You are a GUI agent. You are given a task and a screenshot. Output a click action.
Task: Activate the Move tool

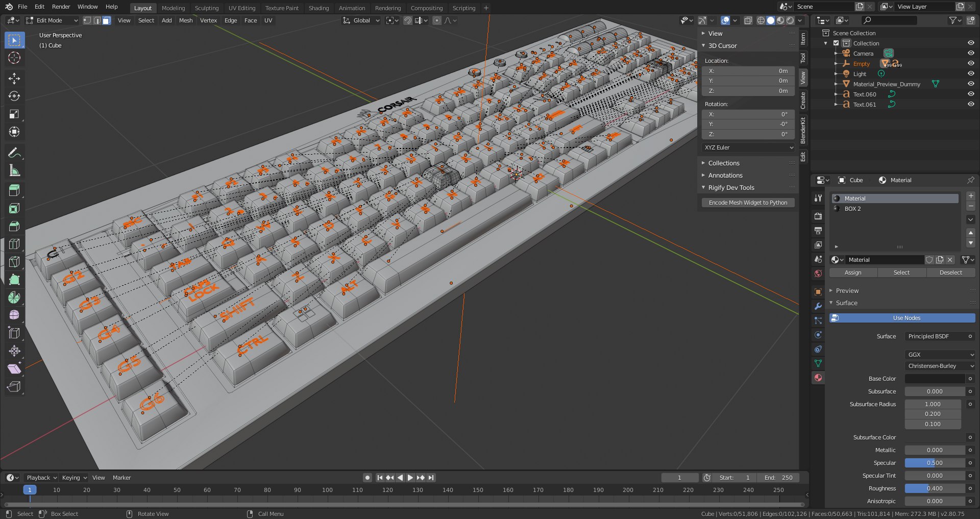click(14, 78)
